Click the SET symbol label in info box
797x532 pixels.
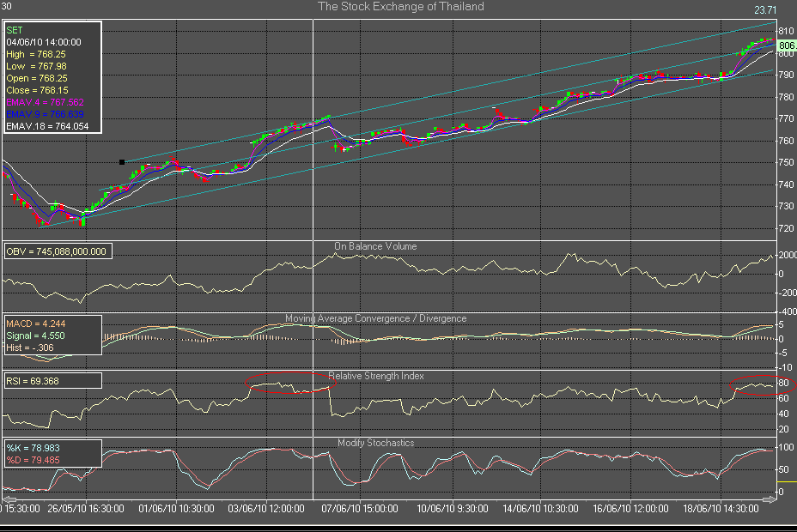[x=15, y=30]
